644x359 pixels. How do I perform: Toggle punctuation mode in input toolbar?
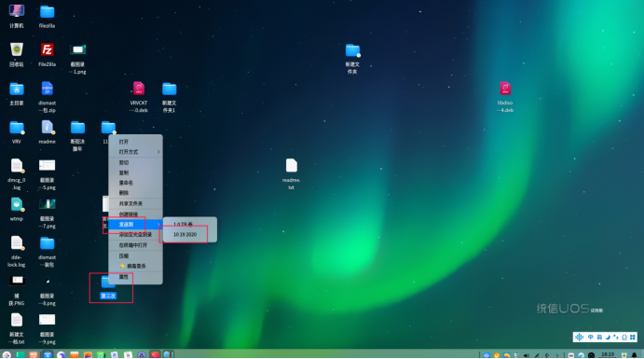coord(616,338)
